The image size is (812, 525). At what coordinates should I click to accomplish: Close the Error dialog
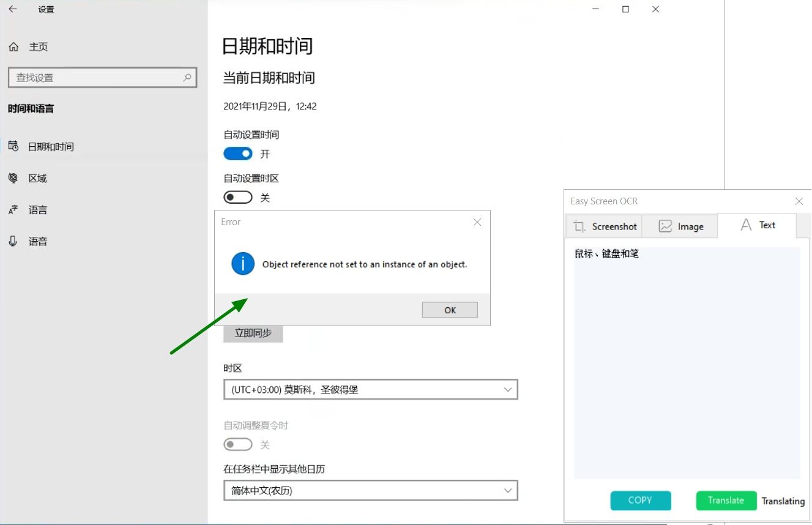pyautogui.click(x=477, y=222)
